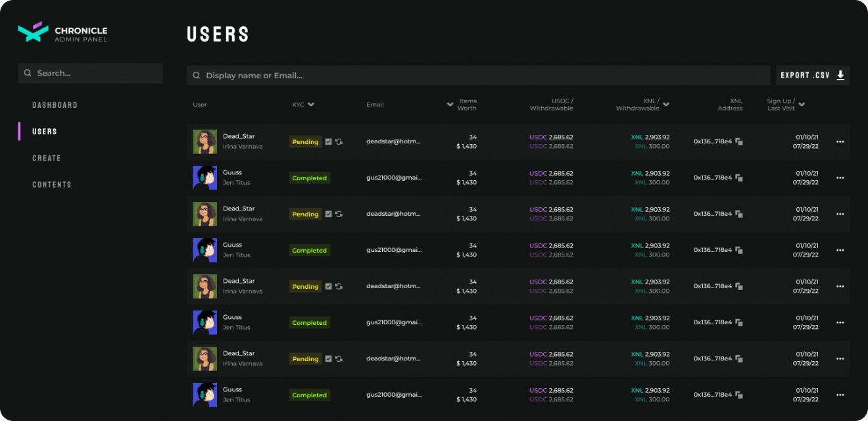Click the KYC refresh icon in the third row

tap(339, 214)
